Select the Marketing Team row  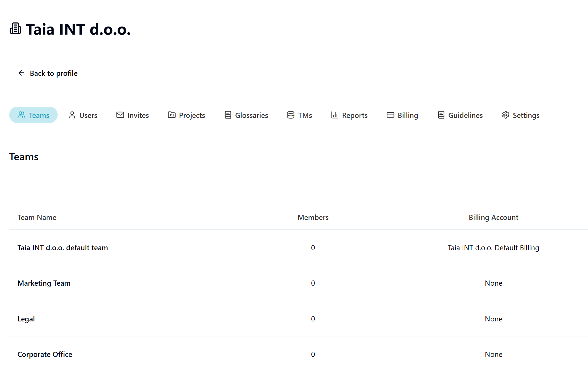[x=44, y=283]
